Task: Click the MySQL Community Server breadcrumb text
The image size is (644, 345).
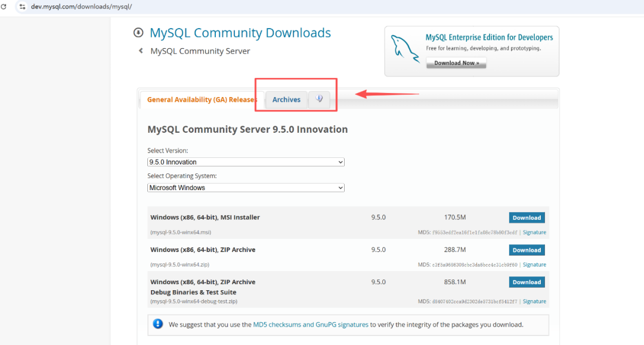Action: click(200, 51)
